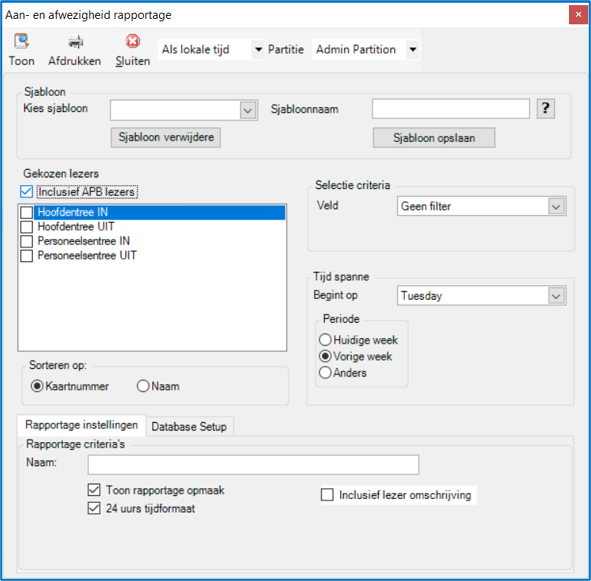Open the Begint op Tuesday dropdown
Screen dimensions: 591x581
pos(556,296)
